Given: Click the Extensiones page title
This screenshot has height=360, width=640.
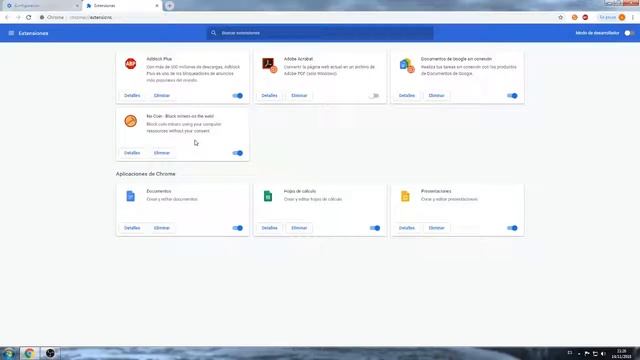Looking at the screenshot, I should tap(33, 33).
